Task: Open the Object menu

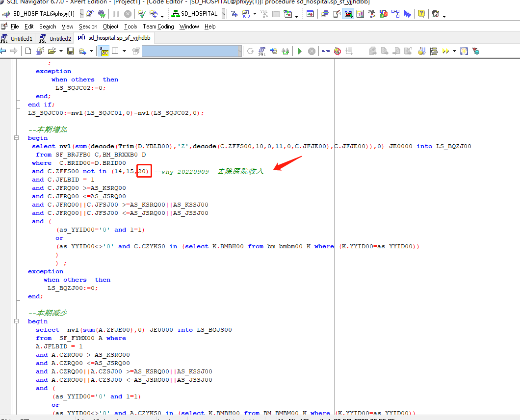Action: point(110,26)
